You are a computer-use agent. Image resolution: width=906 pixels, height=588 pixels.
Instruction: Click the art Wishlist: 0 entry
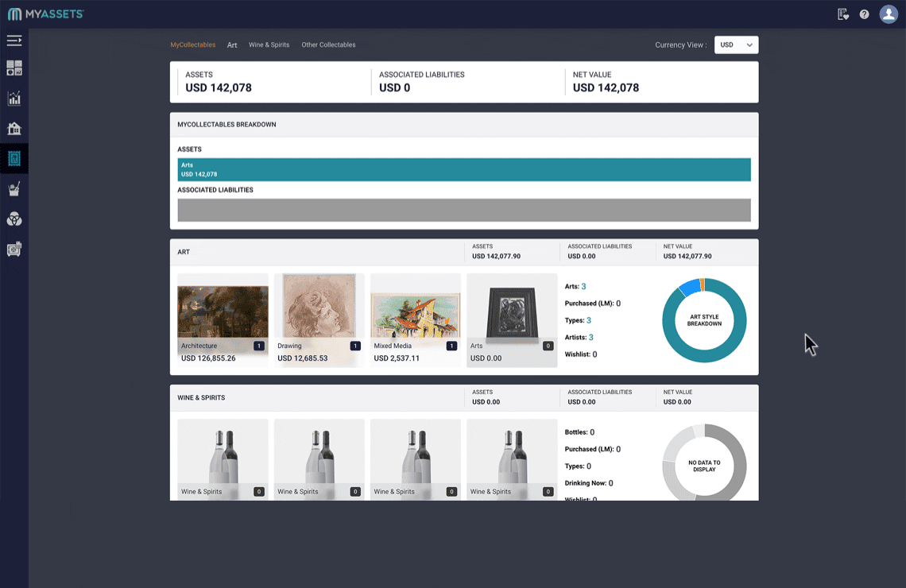coord(581,354)
